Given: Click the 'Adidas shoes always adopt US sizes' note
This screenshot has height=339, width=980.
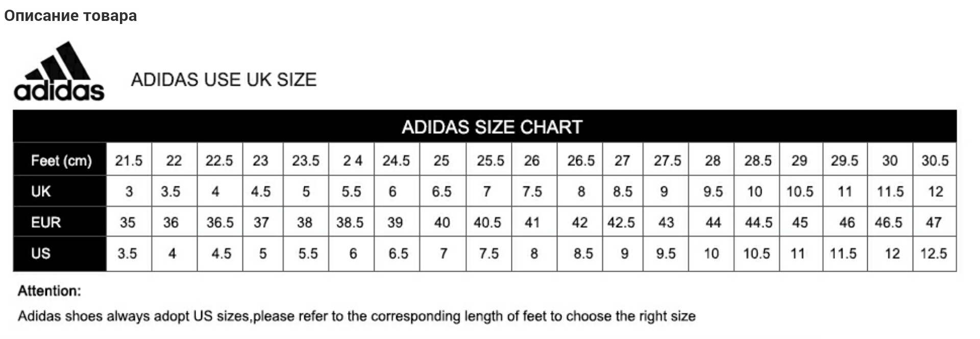Looking at the screenshot, I should coord(356,316).
